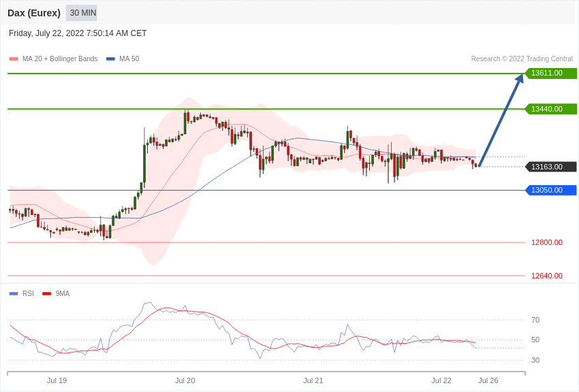This screenshot has width=579, height=392.
Task: Click the 30 MIN timeframe badge
Action: (82, 13)
